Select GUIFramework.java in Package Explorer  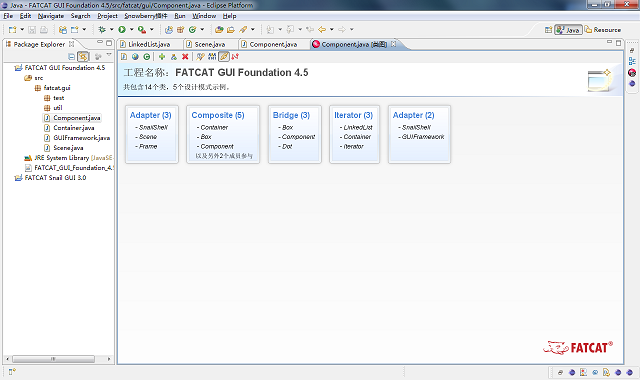(x=82, y=138)
